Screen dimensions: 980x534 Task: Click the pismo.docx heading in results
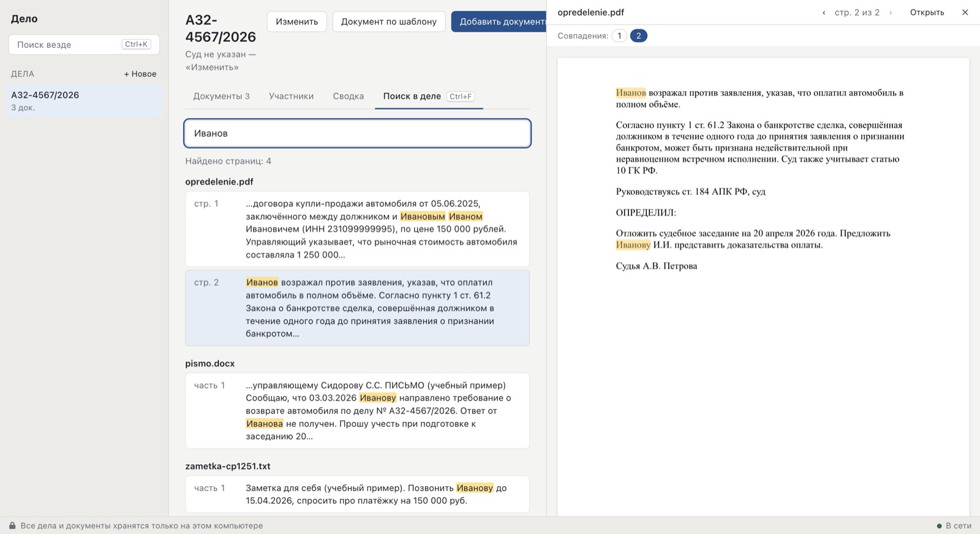pos(210,363)
